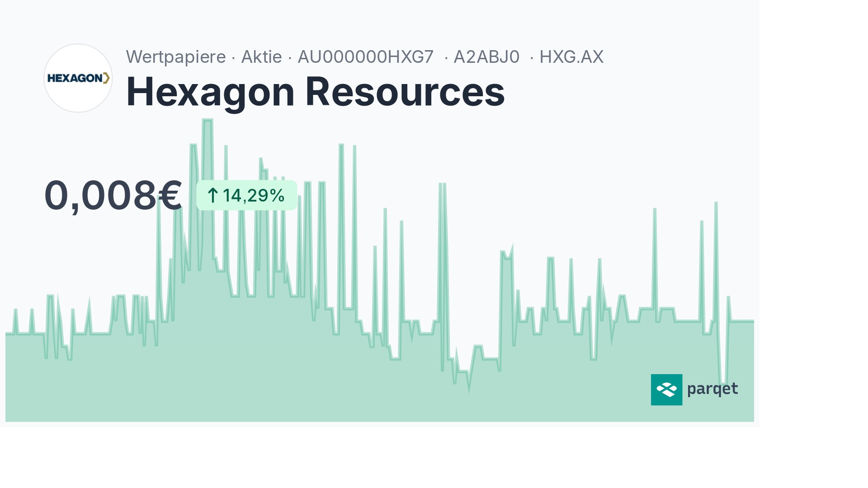Click the ISIN 'AU000000HXG7'
The image size is (868, 488).
point(365,57)
